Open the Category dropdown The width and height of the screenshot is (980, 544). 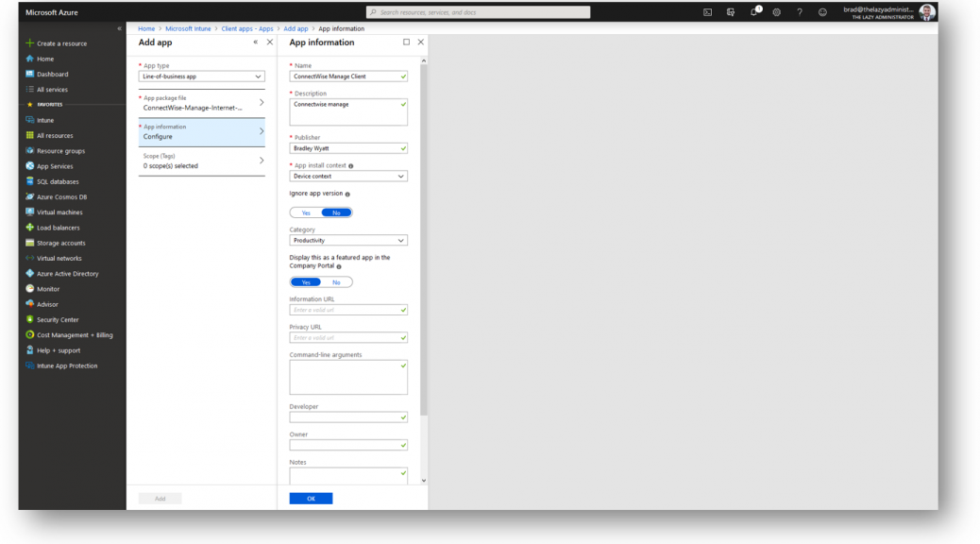pos(348,240)
